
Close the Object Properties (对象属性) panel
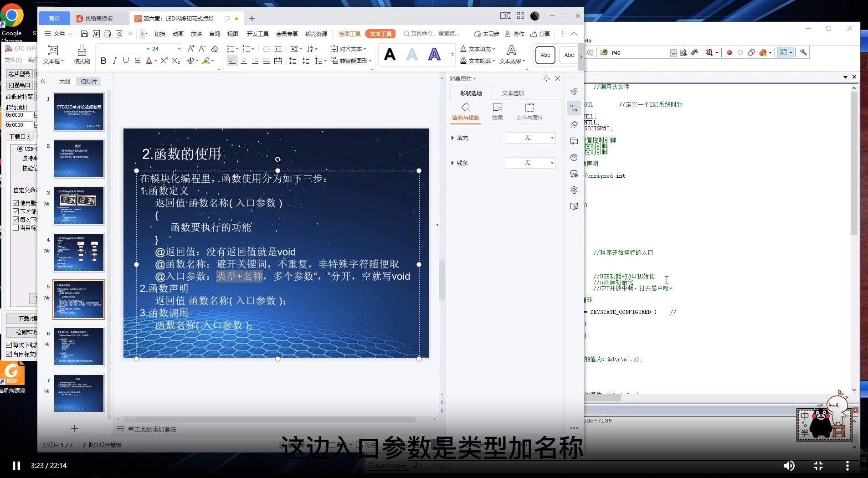[558, 78]
